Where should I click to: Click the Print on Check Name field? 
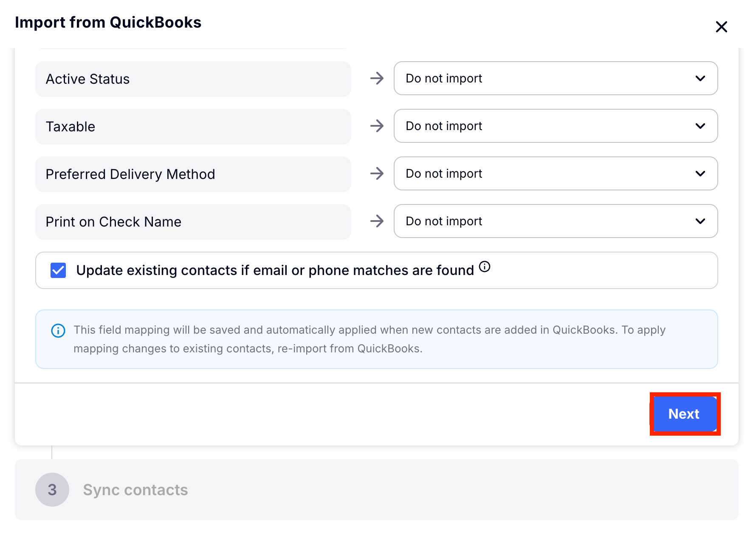click(x=193, y=222)
